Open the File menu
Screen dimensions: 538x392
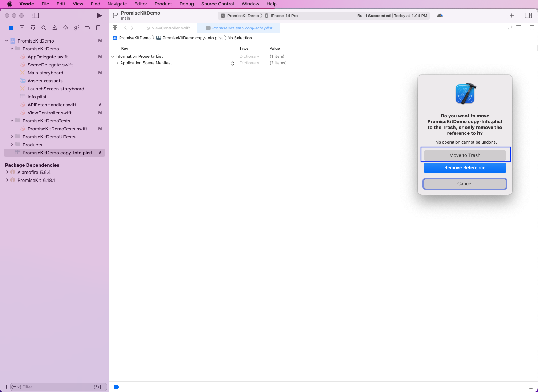point(45,4)
